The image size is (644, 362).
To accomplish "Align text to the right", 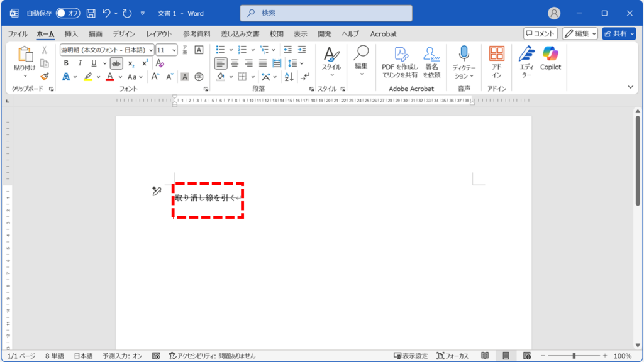I will pos(248,63).
